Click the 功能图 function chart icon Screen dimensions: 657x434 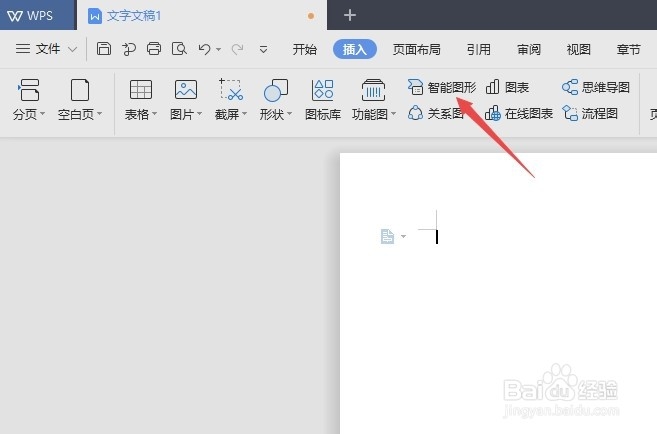pos(373,90)
